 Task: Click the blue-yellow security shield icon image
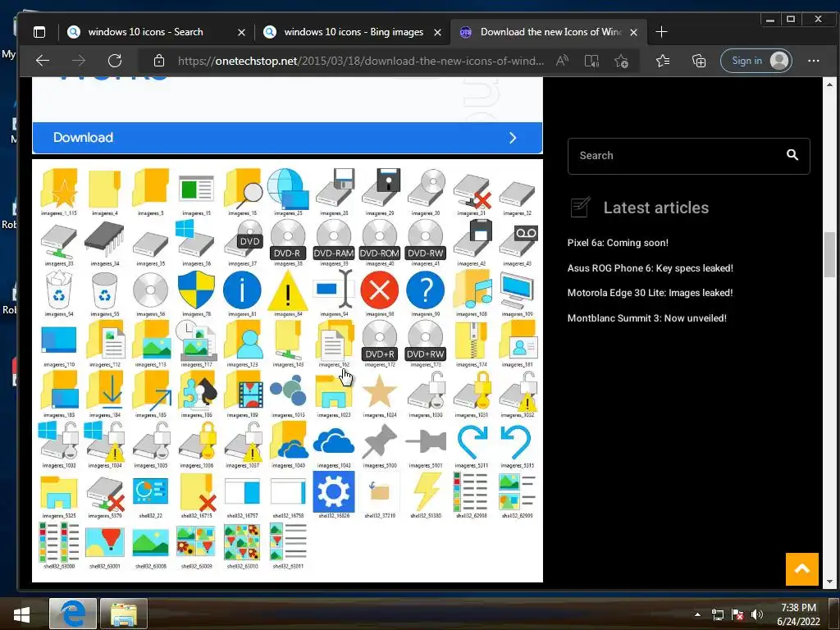(196, 290)
